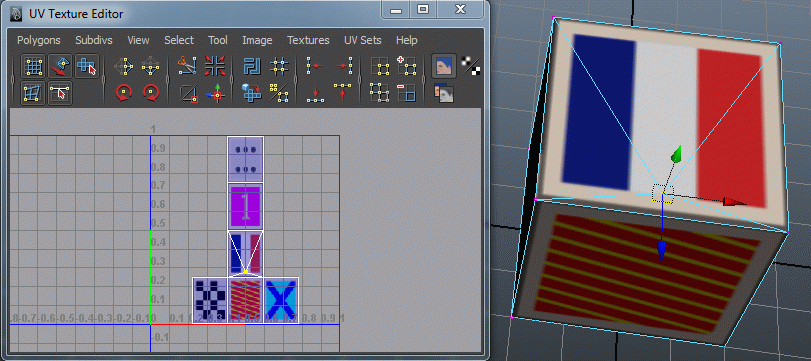Click the selected yellow UV point
This screenshot has width=811, height=361.
[246, 272]
